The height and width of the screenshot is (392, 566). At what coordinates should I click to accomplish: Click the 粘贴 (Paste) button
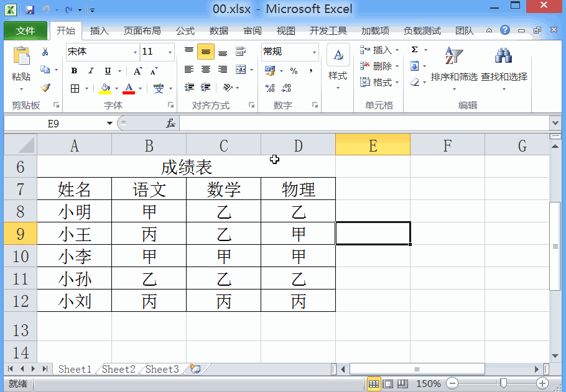[x=23, y=65]
